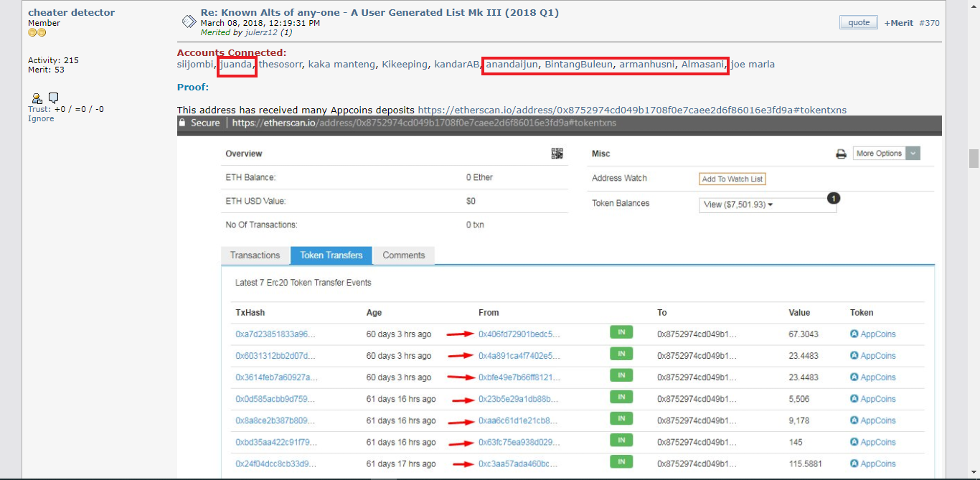Open From address 0x406fd72901bedc5
Viewport: 980px width, 480px height.
tap(519, 334)
